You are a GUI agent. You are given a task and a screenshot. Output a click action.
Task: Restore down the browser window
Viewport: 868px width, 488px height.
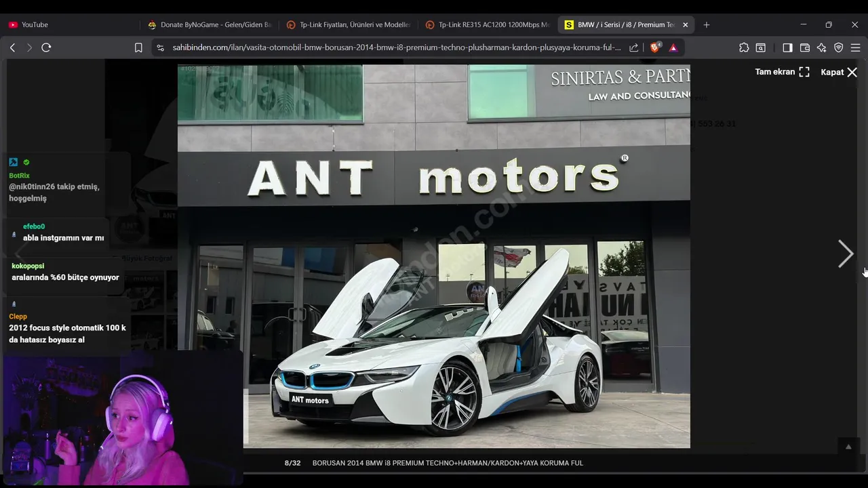829,24
